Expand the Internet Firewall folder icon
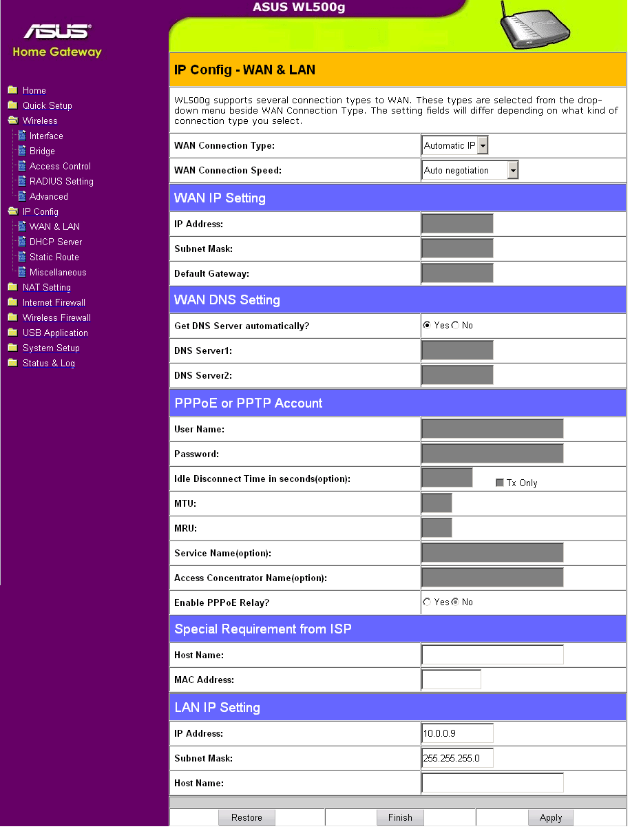Screen dimensions: 630x840 tap(12, 302)
